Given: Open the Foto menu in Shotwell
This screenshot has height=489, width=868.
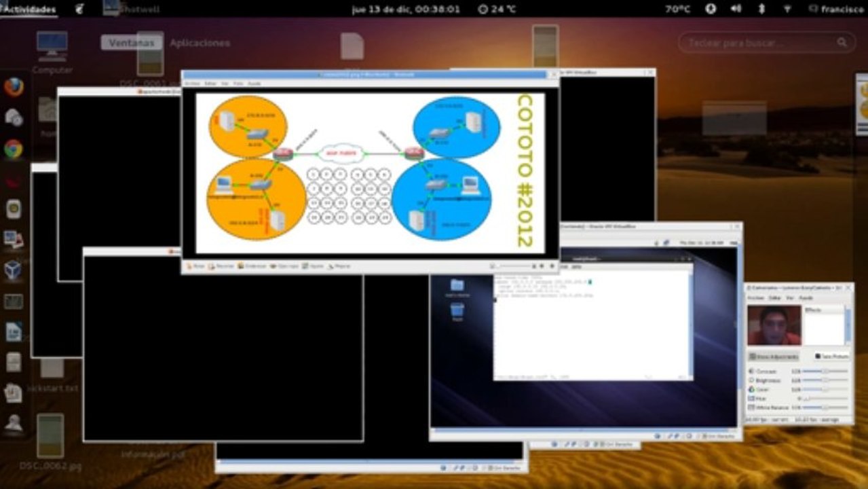Looking at the screenshot, I should point(238,83).
